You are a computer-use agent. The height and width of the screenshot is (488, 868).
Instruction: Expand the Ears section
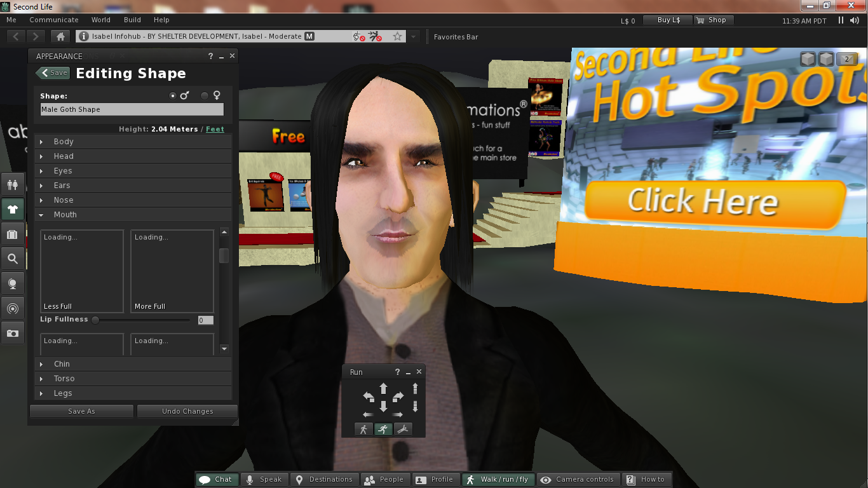133,186
